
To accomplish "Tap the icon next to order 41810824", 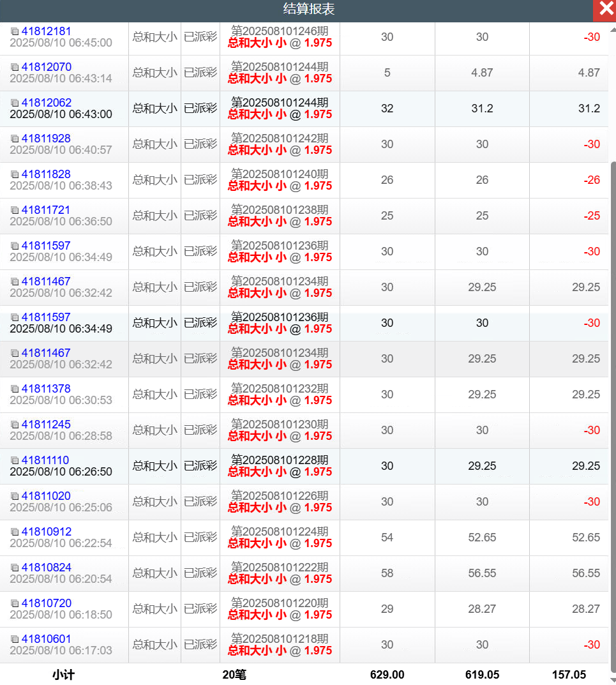I will [15, 568].
